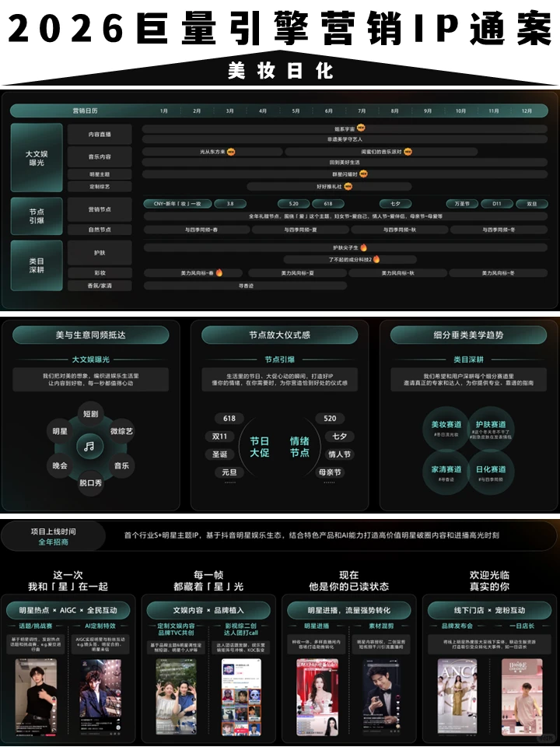Click the 微综艺 bubble
The image size is (560, 747).
coord(121,431)
